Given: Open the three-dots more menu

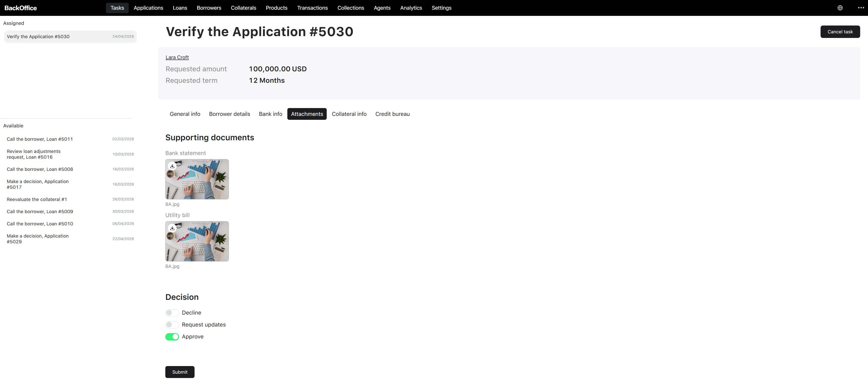Looking at the screenshot, I should pos(861,8).
